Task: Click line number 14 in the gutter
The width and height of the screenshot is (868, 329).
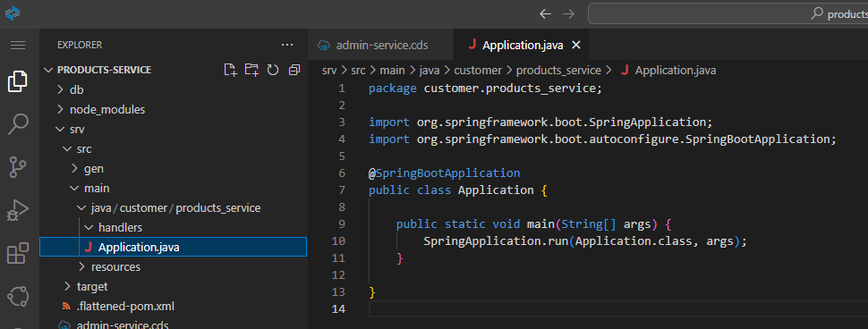Action: tap(338, 308)
